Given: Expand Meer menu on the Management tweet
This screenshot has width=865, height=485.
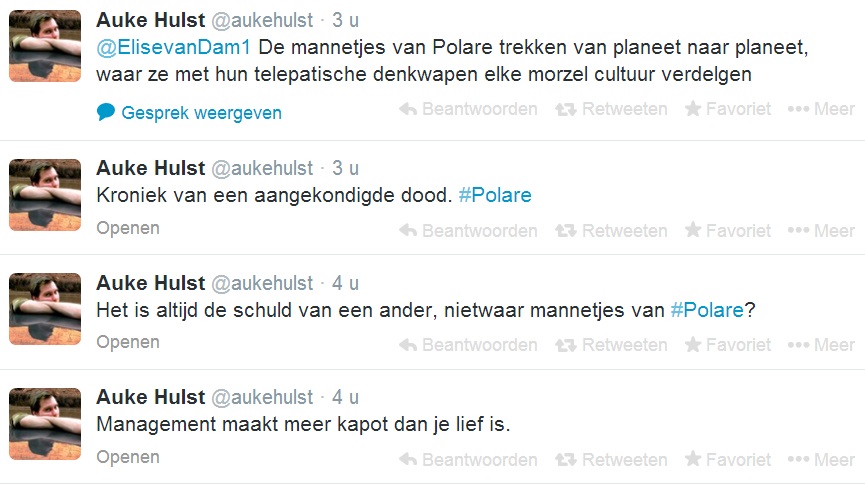Looking at the screenshot, I should (821, 460).
